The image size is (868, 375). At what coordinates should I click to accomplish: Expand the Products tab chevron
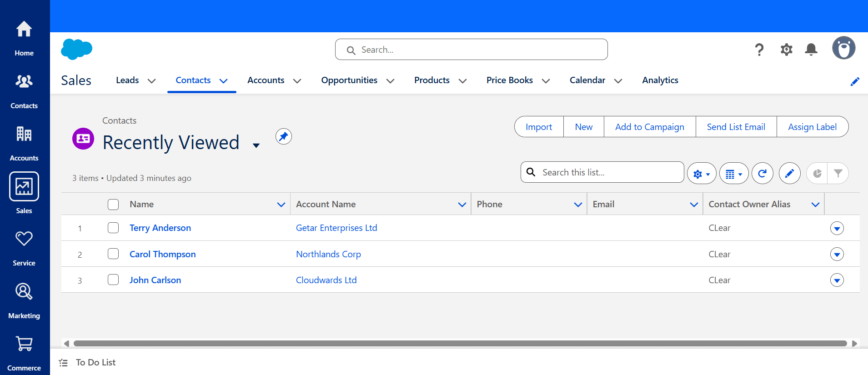click(462, 81)
